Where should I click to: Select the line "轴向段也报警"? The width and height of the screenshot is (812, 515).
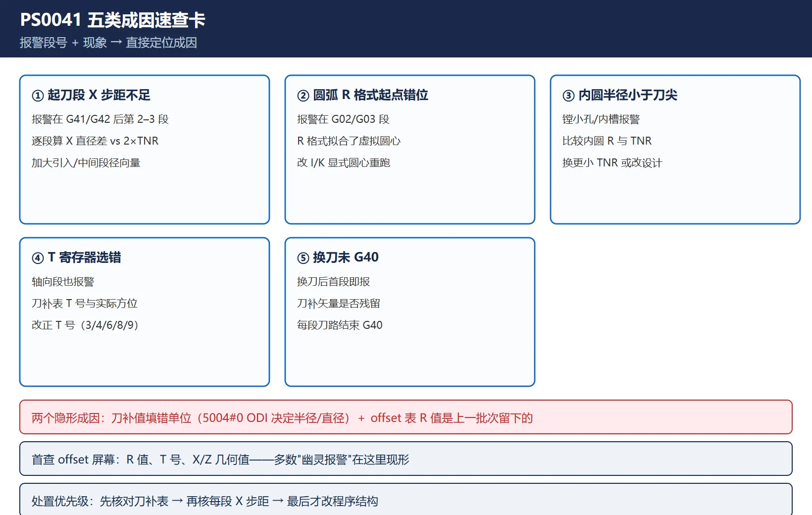(x=63, y=282)
